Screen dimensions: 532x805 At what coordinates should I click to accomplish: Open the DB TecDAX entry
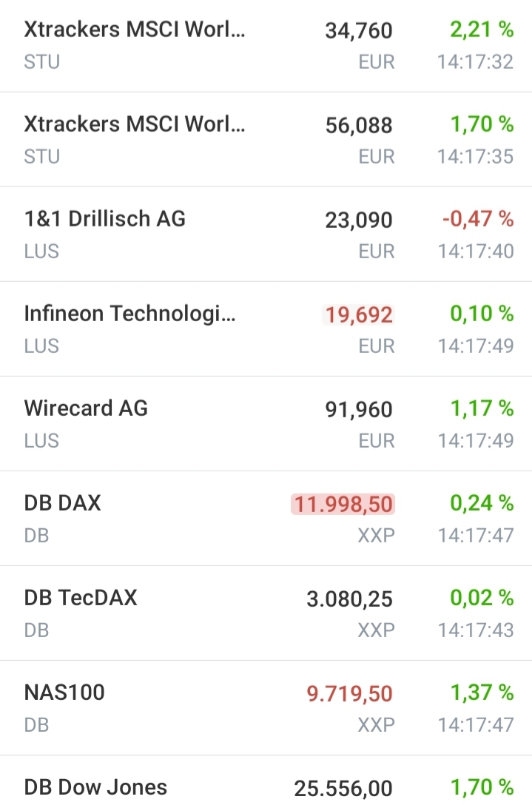(80, 598)
